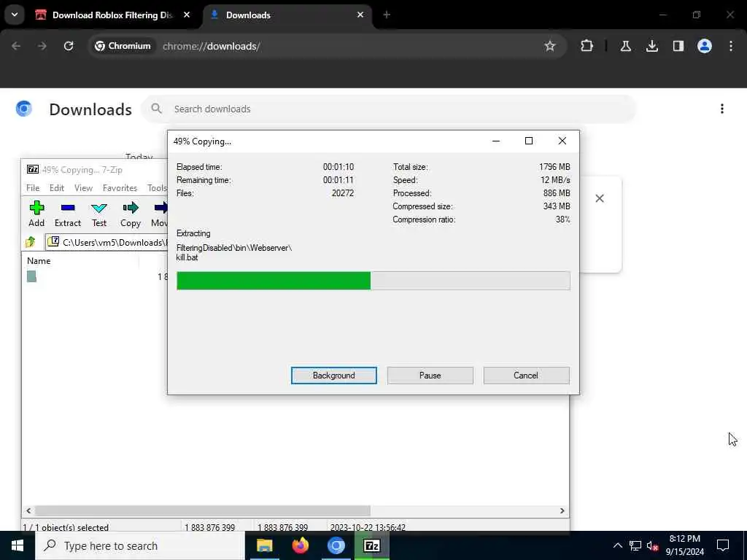This screenshot has height=560, width=747.
Task: Open the Chromium three-dot menu
Action: click(731, 46)
